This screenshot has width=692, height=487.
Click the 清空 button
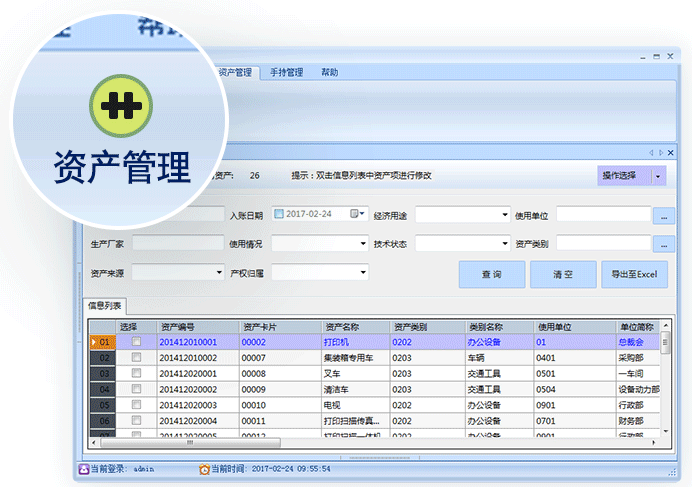click(563, 275)
